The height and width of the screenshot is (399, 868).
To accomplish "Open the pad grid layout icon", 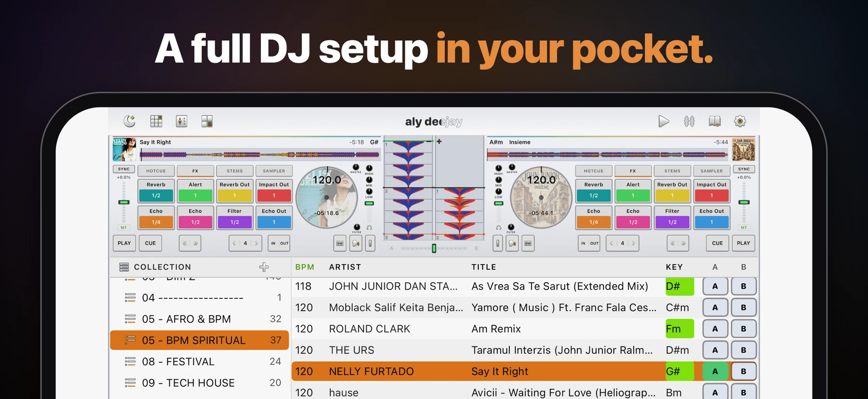I will [x=156, y=121].
